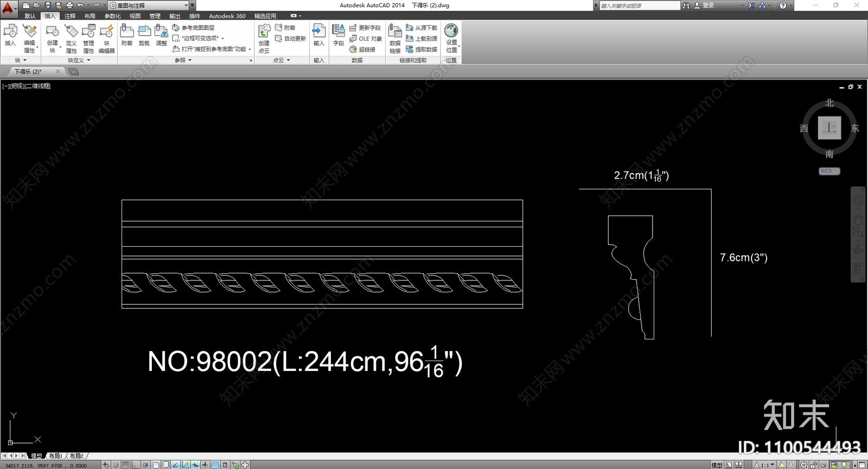
Task: Switch to the 默认 ribbon tab
Action: pyautogui.click(x=30, y=16)
